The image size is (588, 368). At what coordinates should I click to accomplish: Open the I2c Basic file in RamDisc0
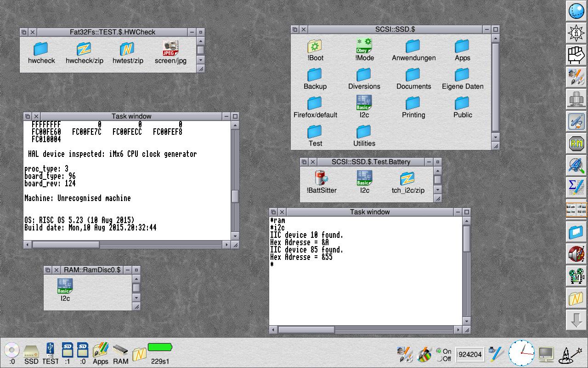[65, 286]
